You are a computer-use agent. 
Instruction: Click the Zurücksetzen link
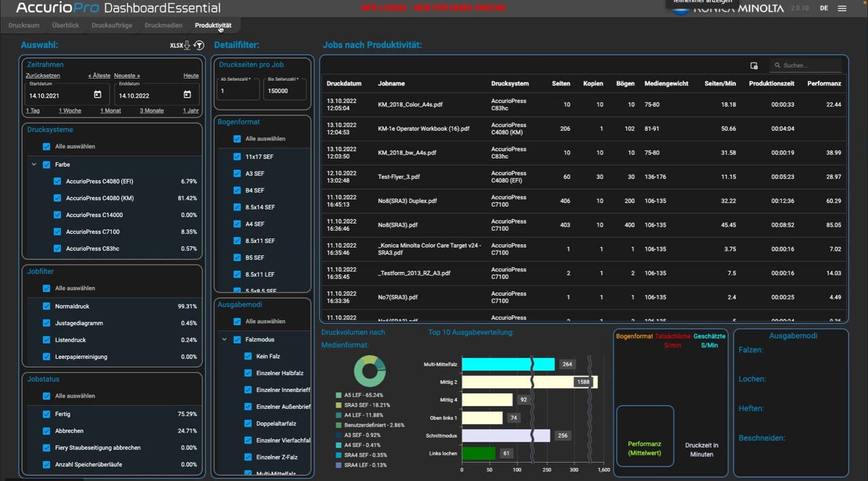click(43, 76)
